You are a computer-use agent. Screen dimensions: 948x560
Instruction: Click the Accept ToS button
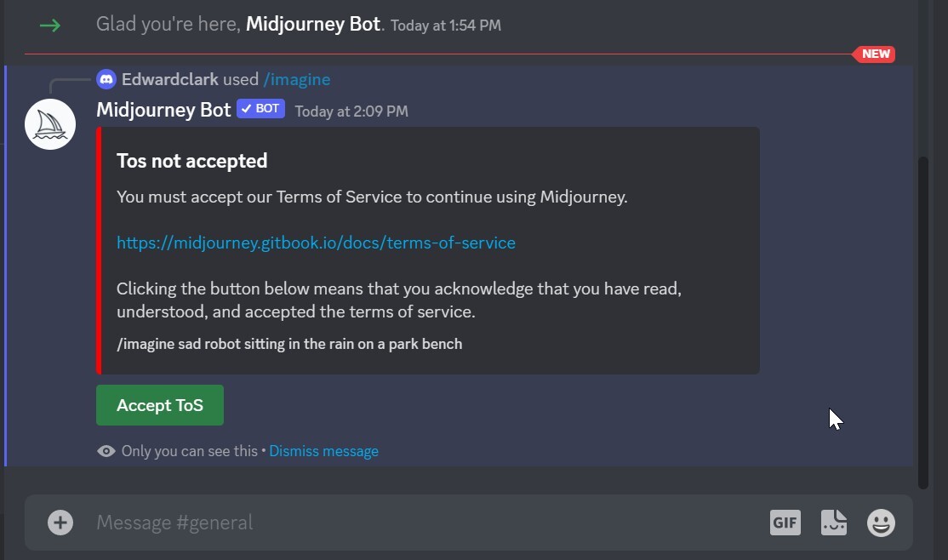[x=160, y=405]
